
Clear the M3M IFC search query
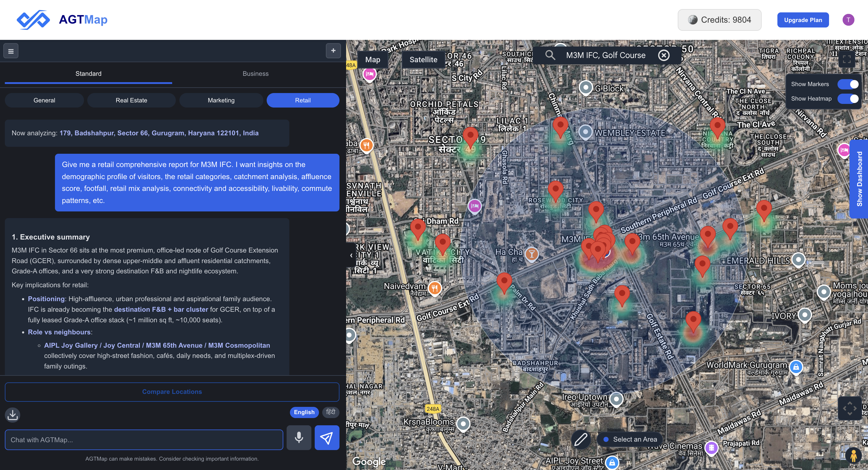coord(664,55)
